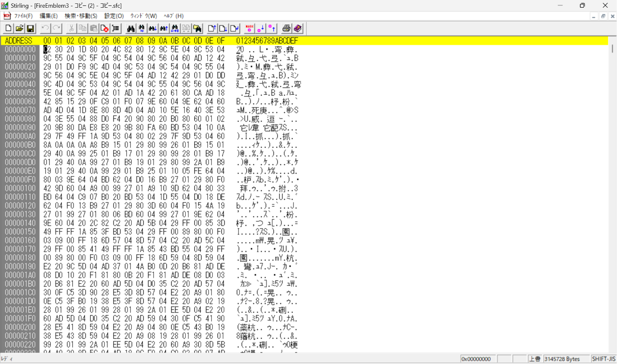This screenshot has height=364, width=617.
Task: Click the document icon left of ファイル menu
Action: 7,16
